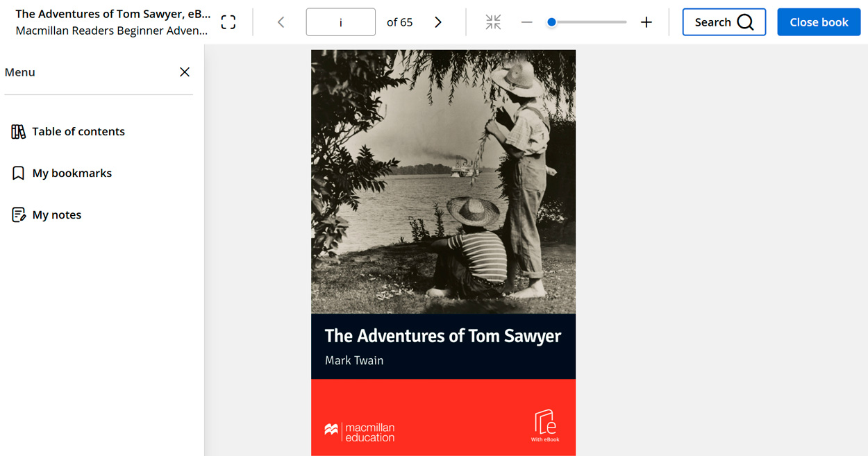Screen dimensions: 868x456
Task: Select My bookmarks in the menu
Action: point(72,174)
